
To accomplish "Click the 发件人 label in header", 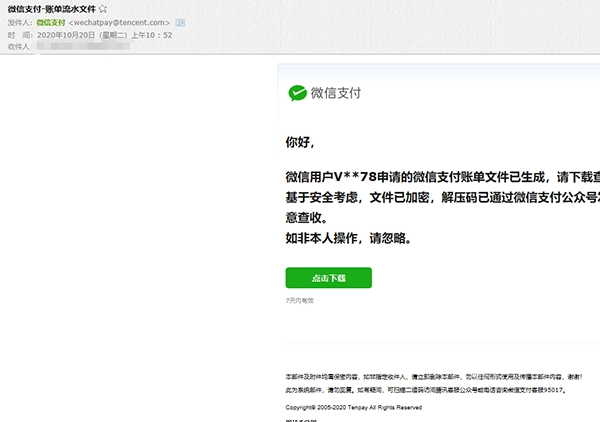I will (x=19, y=22).
